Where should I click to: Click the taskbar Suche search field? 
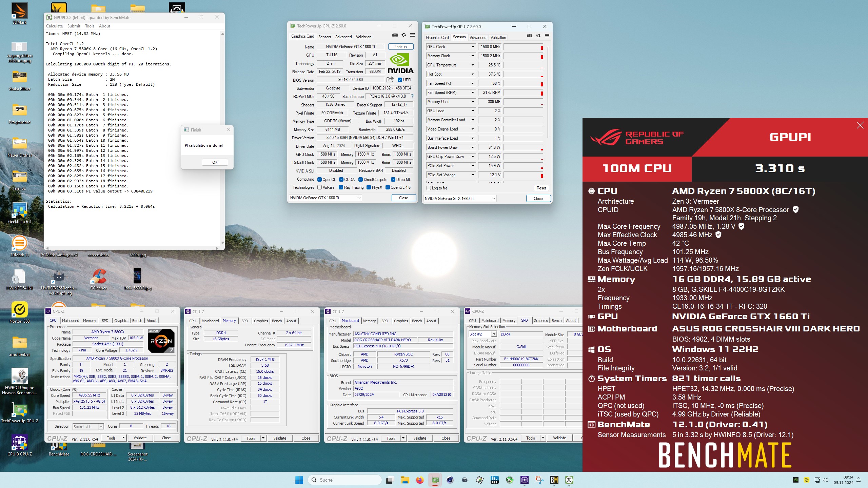[345, 480]
